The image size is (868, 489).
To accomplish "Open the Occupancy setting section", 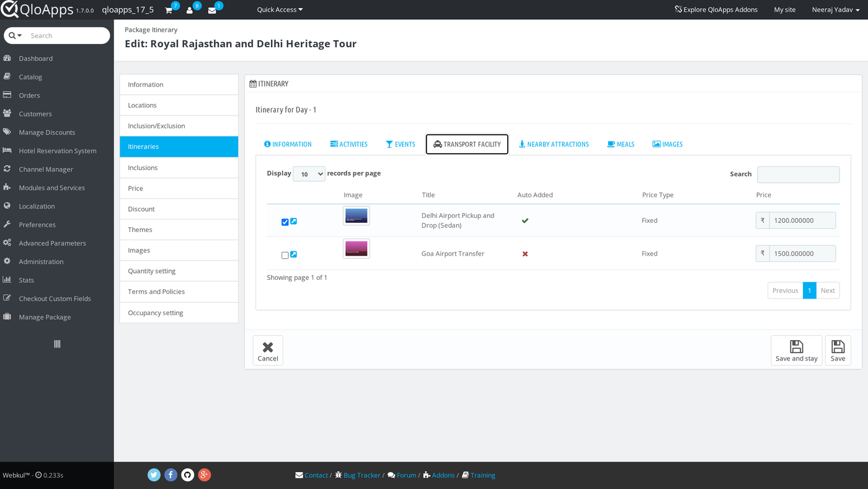I will point(179,313).
